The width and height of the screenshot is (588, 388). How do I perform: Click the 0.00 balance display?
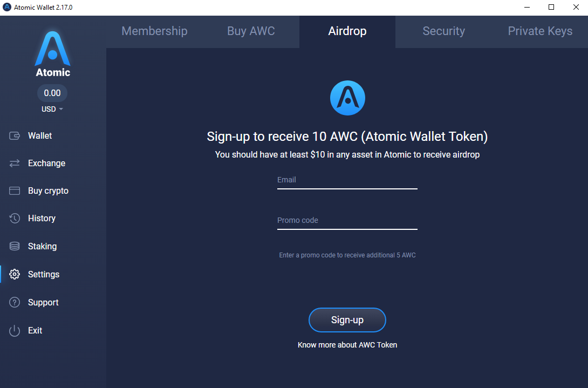tap(52, 93)
